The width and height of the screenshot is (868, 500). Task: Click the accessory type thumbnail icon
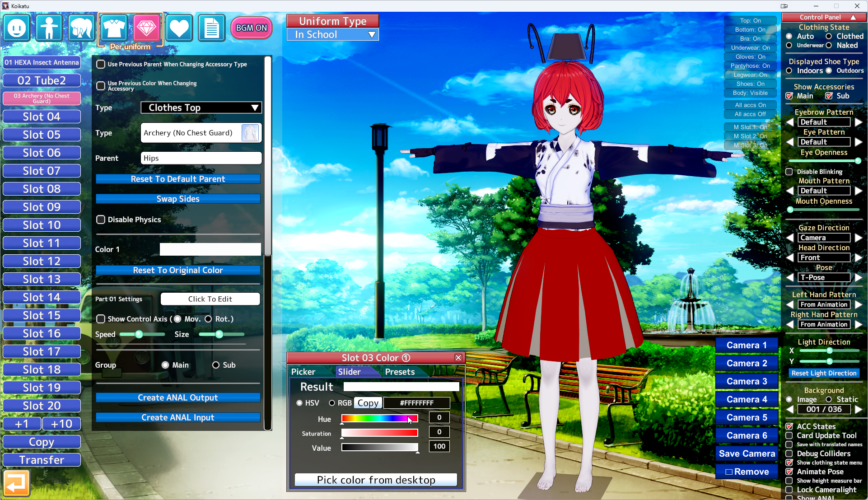(x=250, y=133)
